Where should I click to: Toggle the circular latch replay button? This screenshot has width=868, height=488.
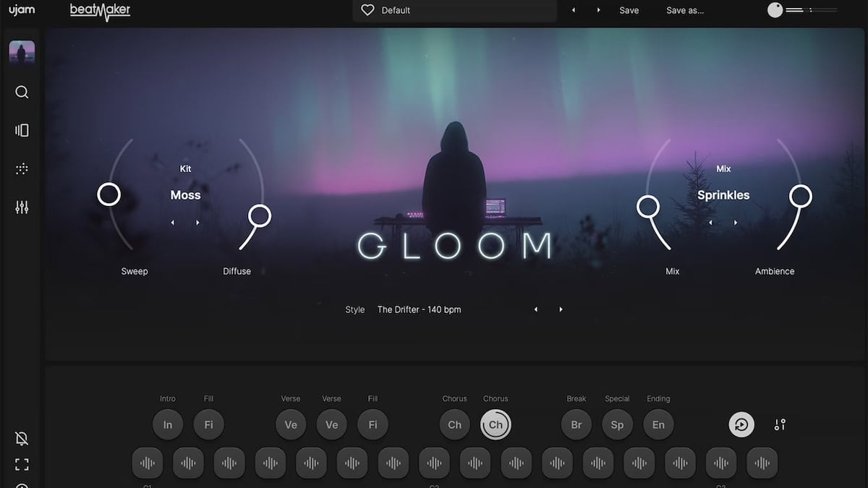741,425
